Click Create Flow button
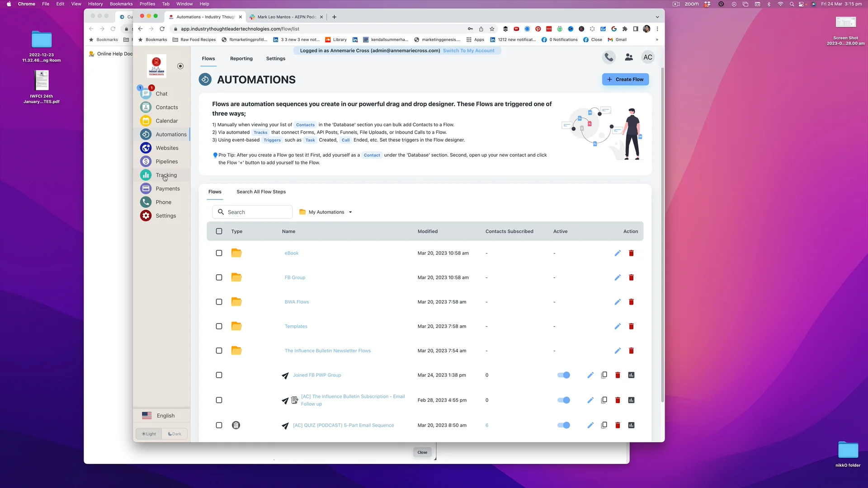Image resolution: width=868 pixels, height=488 pixels. (625, 80)
